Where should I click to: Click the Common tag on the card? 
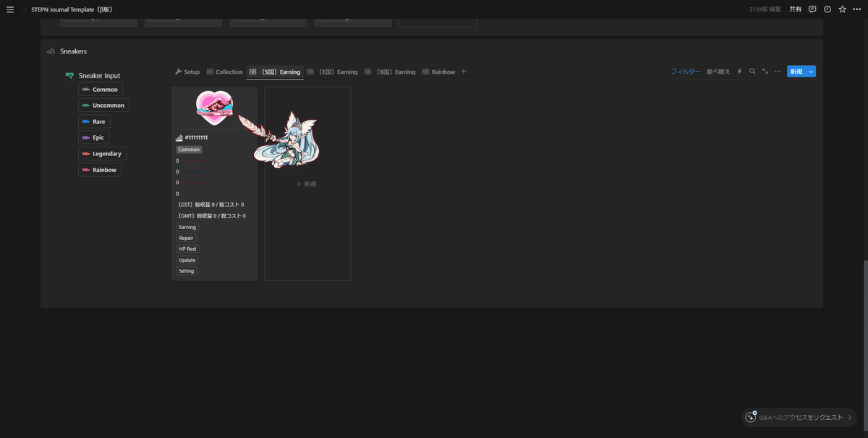[189, 150]
